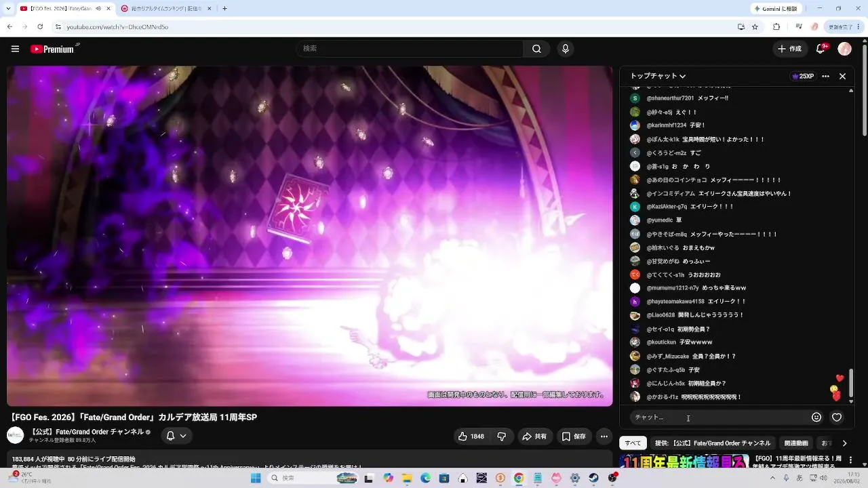Reload the current page
The height and width of the screenshot is (488, 868).
point(40,26)
